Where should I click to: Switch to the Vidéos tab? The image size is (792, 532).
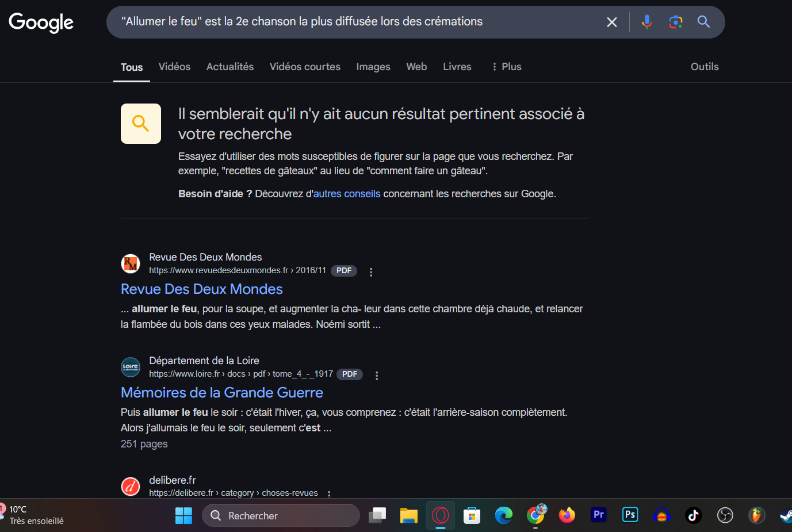174,67
